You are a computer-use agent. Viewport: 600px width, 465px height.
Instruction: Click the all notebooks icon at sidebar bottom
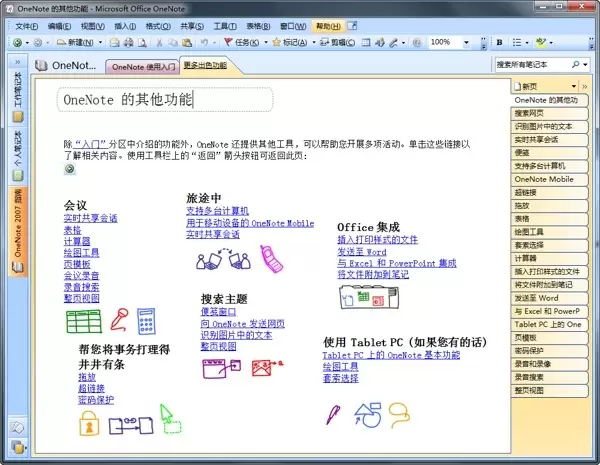18,446
